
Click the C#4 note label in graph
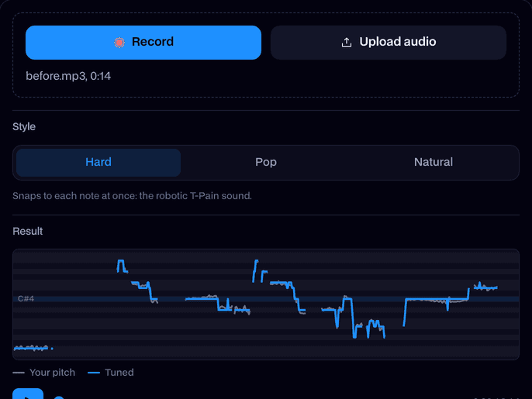click(x=26, y=298)
